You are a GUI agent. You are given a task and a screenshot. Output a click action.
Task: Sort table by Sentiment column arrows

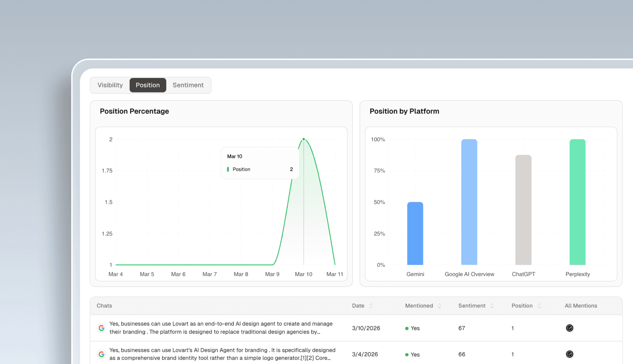(x=492, y=306)
